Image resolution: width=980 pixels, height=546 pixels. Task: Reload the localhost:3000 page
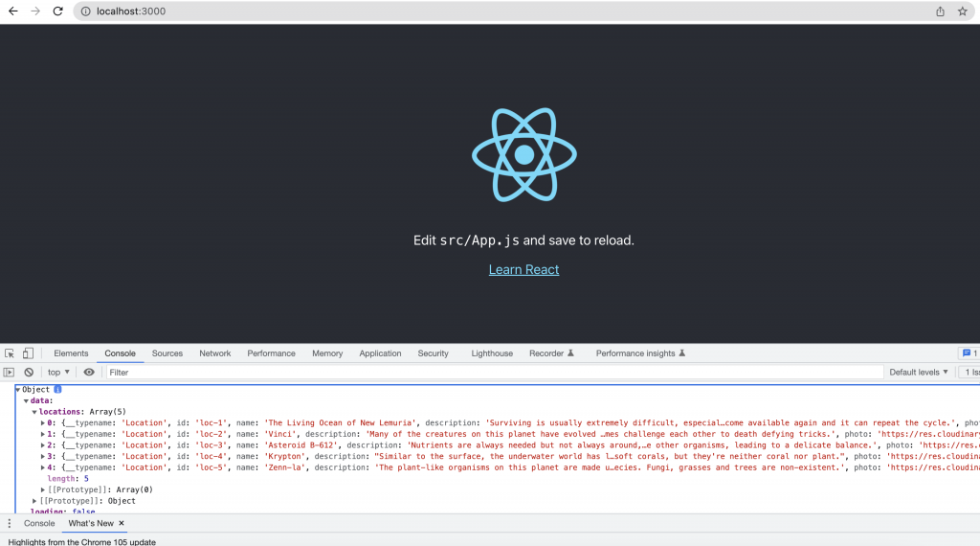point(58,11)
